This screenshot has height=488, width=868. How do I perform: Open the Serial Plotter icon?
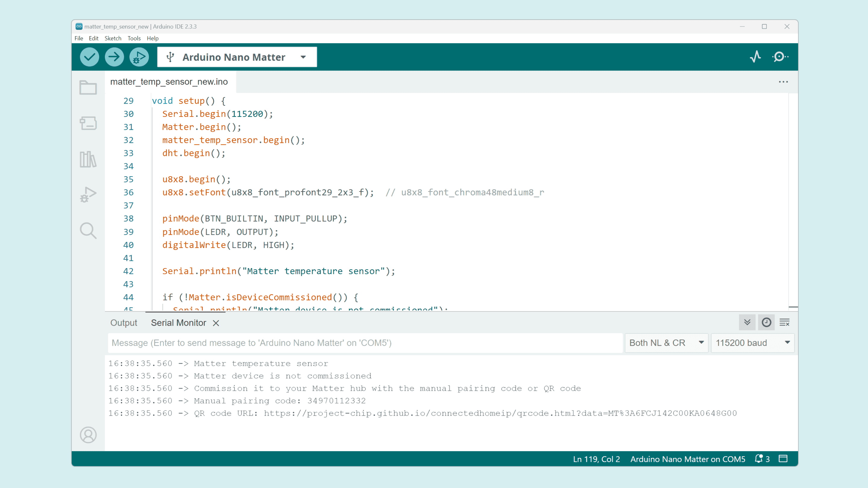point(756,57)
